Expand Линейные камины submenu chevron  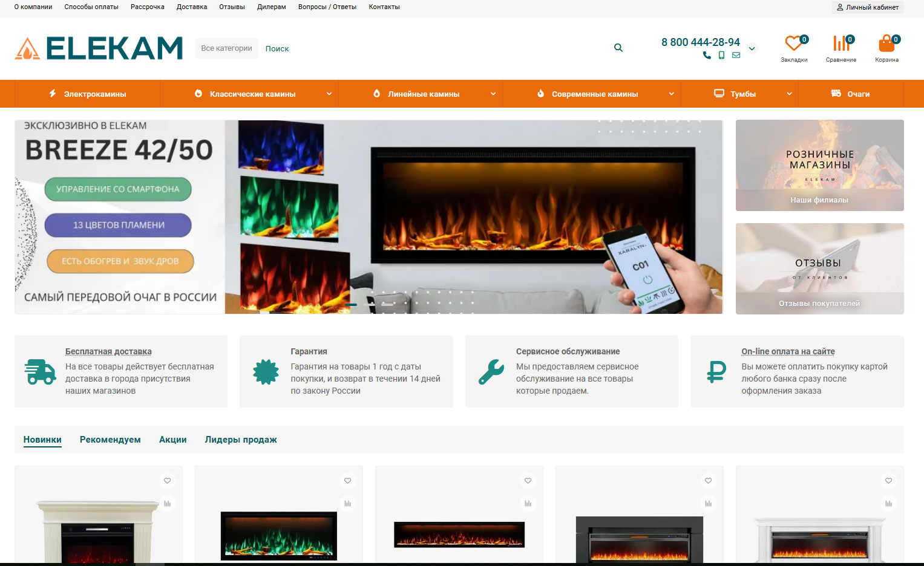[x=493, y=94]
